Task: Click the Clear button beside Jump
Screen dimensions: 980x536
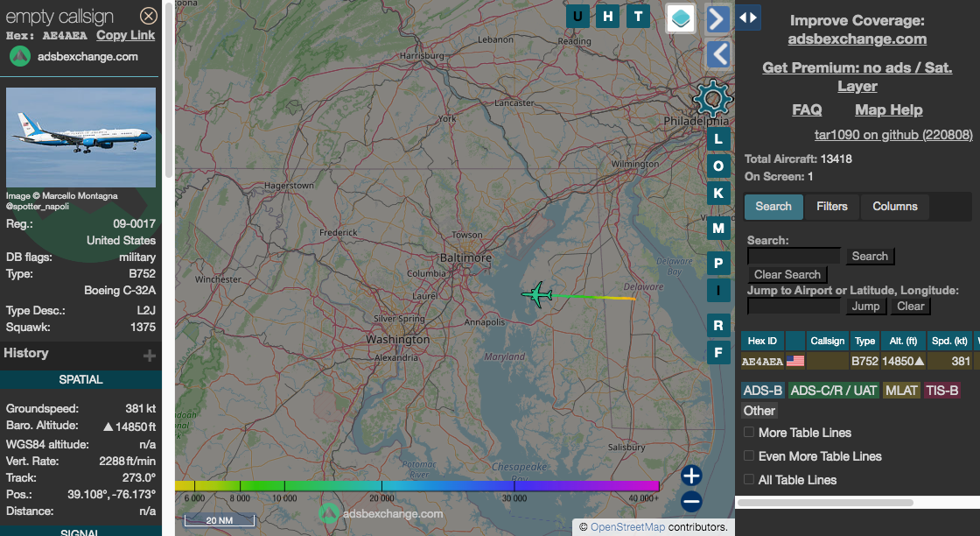Action: (911, 306)
